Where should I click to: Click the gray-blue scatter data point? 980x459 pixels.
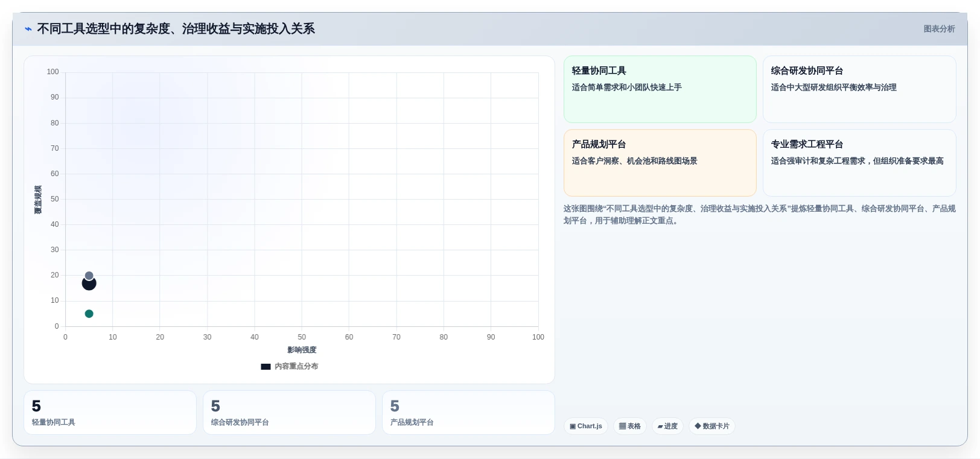[89, 276]
